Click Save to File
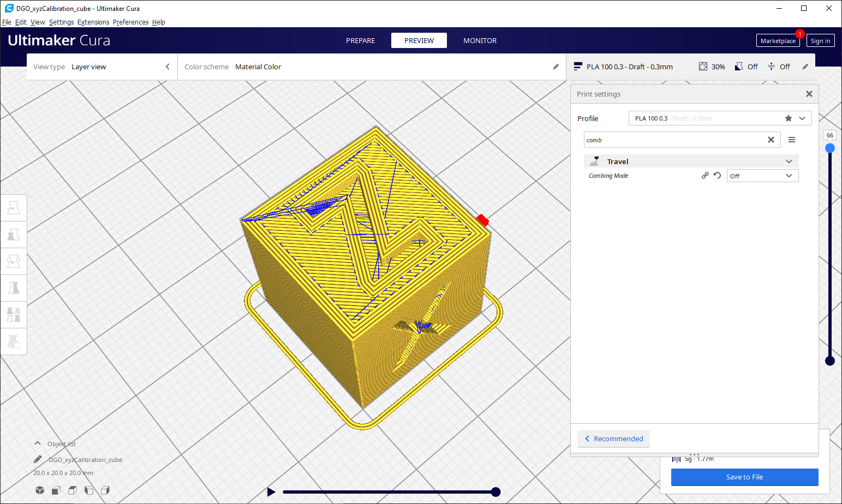This screenshot has width=842, height=504. [744, 477]
